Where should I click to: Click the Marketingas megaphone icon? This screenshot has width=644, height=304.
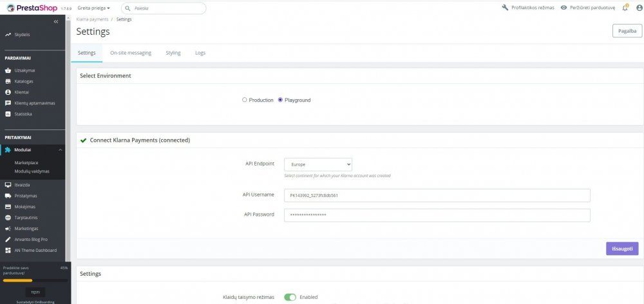point(8,229)
